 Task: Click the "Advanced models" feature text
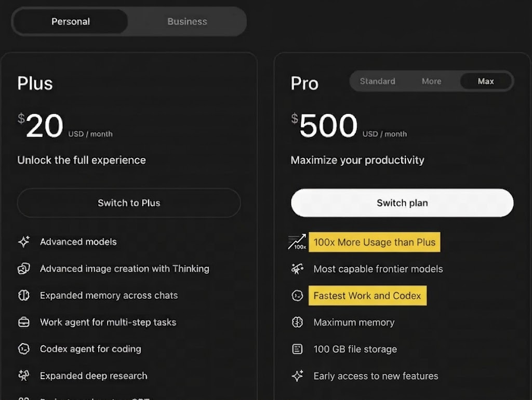tap(78, 242)
